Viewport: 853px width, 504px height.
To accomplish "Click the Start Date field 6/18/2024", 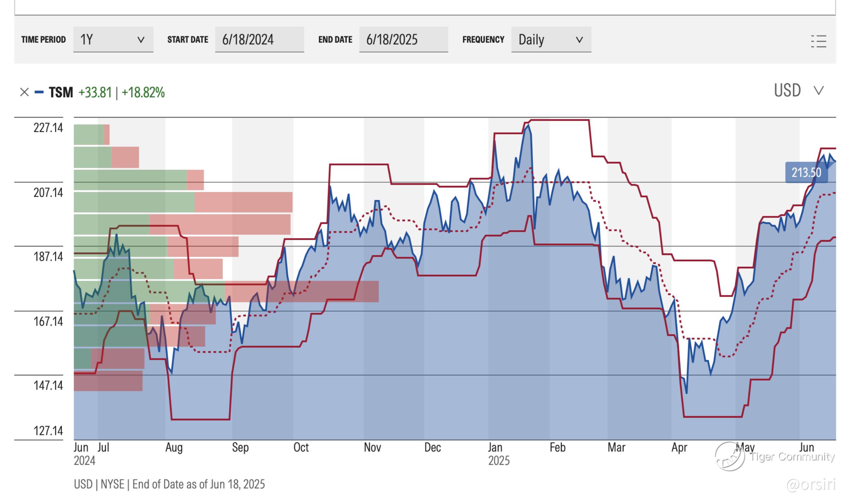I will [x=259, y=40].
